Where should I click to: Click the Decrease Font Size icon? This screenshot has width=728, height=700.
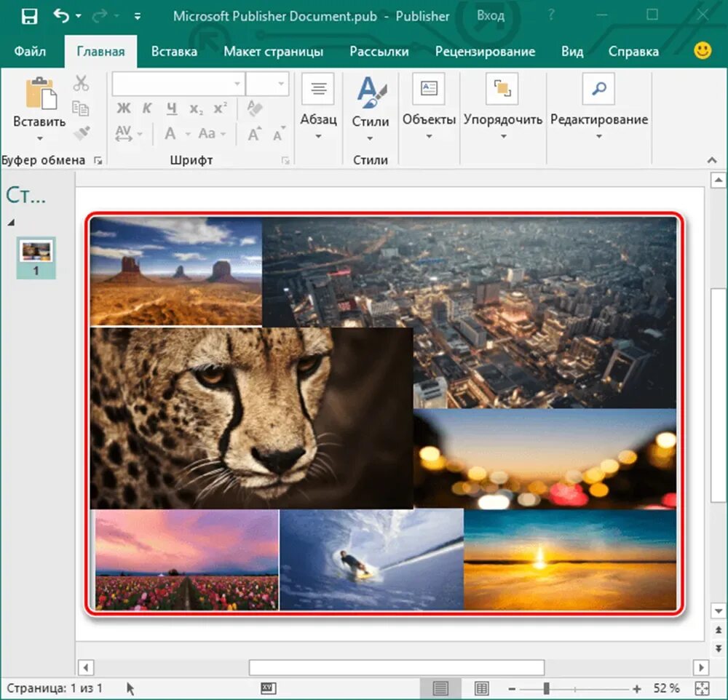(x=279, y=134)
